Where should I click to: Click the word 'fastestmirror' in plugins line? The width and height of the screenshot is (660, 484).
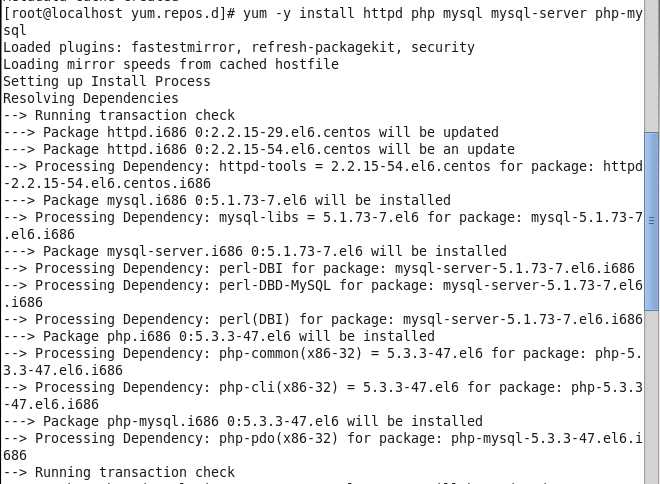coord(183,47)
